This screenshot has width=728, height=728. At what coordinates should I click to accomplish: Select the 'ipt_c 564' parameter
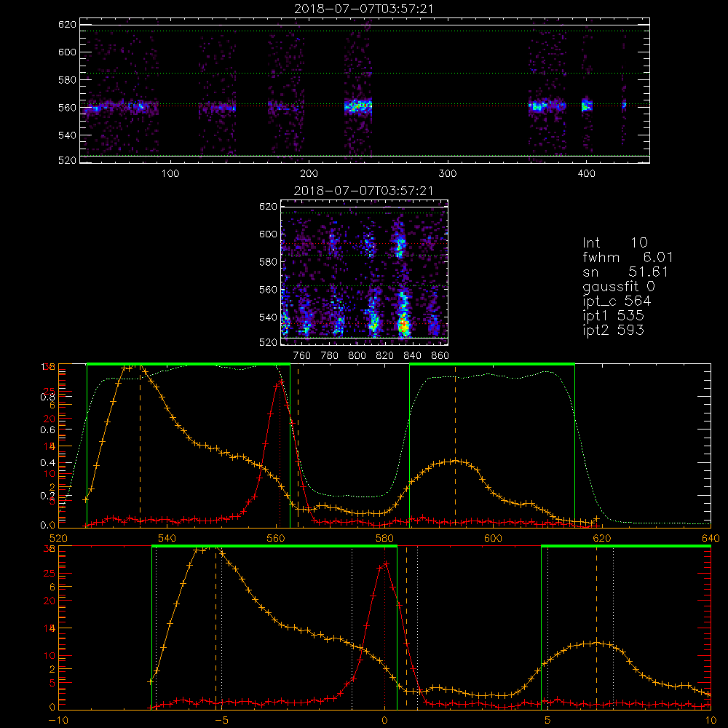pyautogui.click(x=617, y=301)
